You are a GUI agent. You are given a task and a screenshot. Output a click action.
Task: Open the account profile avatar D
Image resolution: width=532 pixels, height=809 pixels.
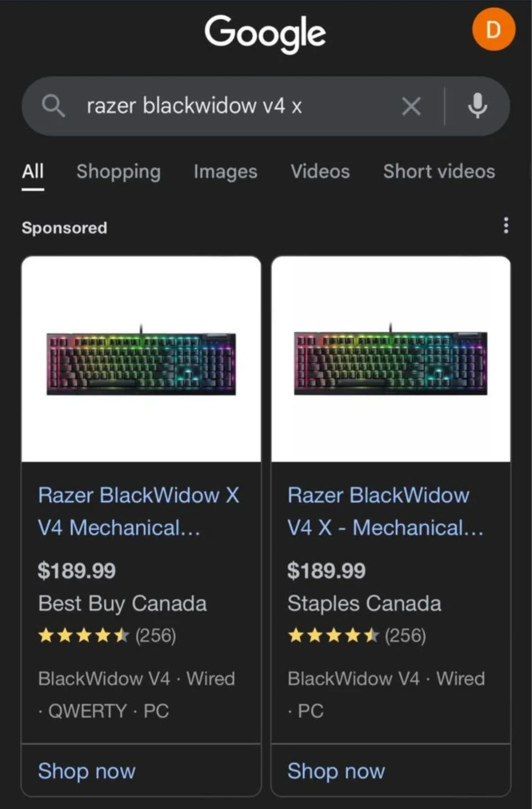(493, 29)
